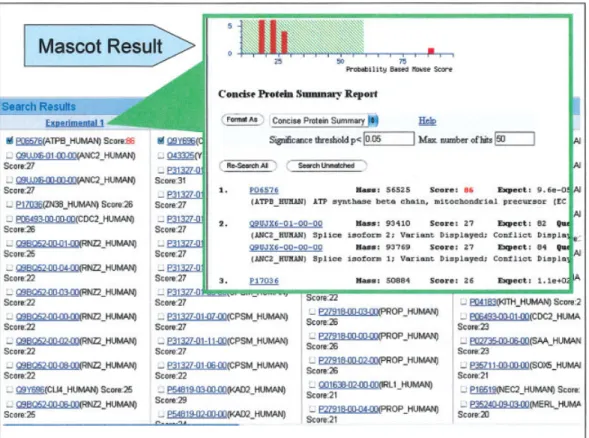The height and width of the screenshot is (438, 589).
Task: Check the Q9BQ52-00-00-00 RNZ2_HUMAN checkbox
Action: point(10,317)
